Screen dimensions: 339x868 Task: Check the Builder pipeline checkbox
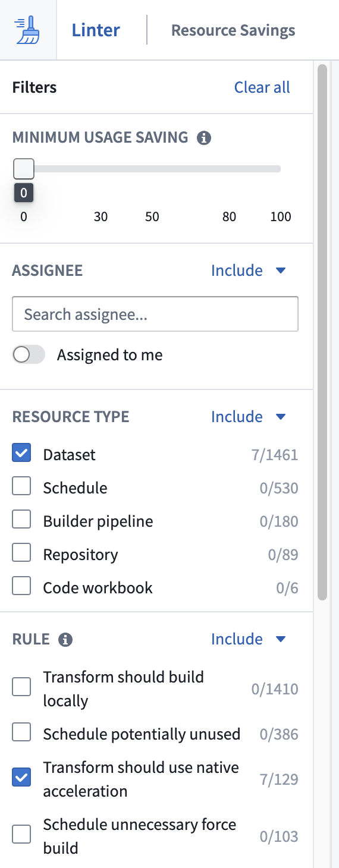[x=22, y=521]
